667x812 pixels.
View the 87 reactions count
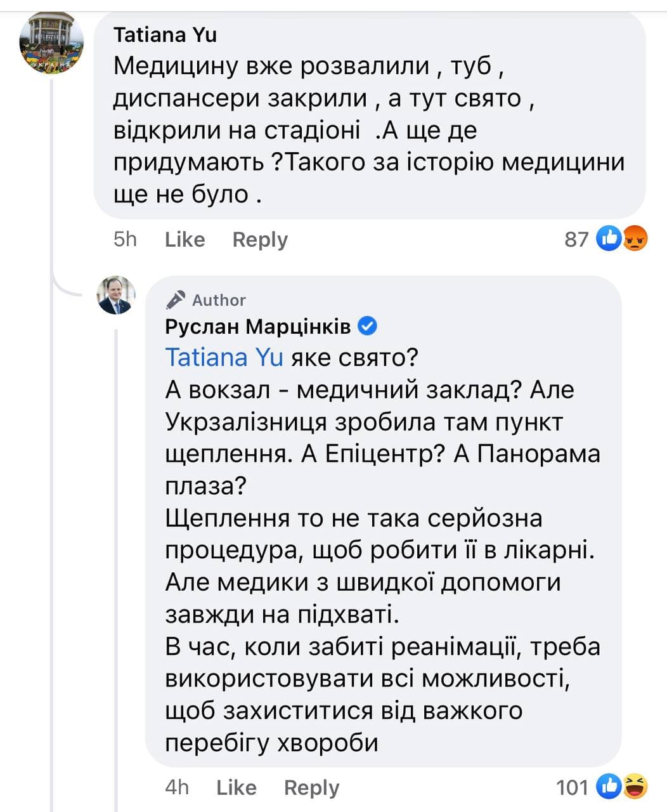(x=576, y=239)
